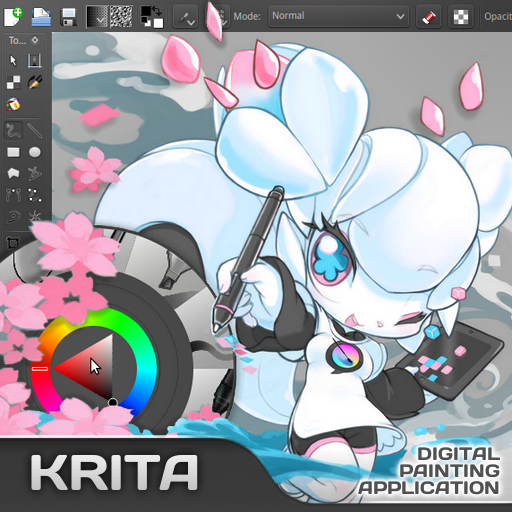
Task: Select the Ellipse shape tool
Action: (35, 152)
